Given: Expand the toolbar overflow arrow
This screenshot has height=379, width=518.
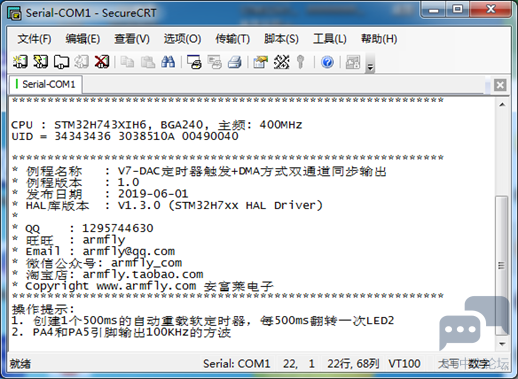Looking at the screenshot, I should coord(370,63).
